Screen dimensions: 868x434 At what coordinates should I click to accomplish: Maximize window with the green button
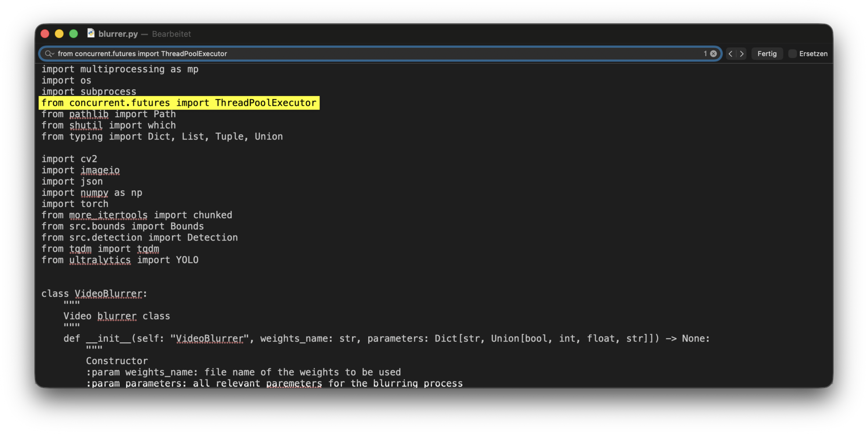point(74,34)
